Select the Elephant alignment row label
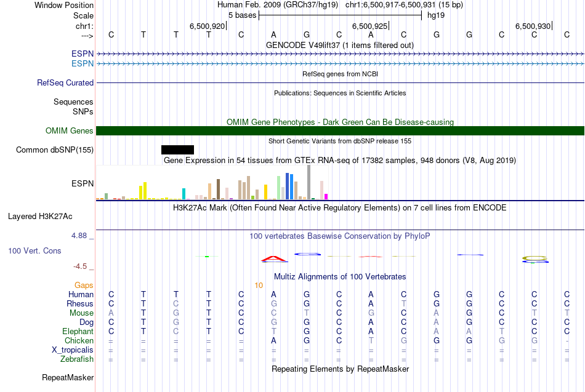Image resolution: width=585 pixels, height=392 pixels. click(78, 331)
